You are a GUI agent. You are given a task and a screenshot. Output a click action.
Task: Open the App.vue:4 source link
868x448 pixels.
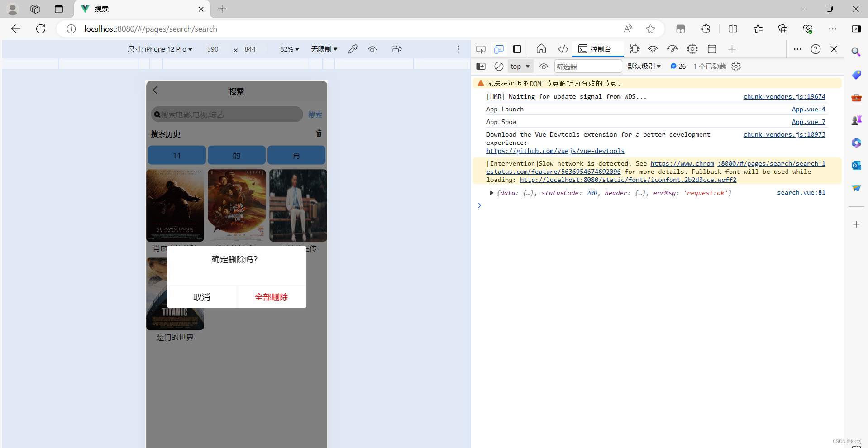tap(808, 109)
